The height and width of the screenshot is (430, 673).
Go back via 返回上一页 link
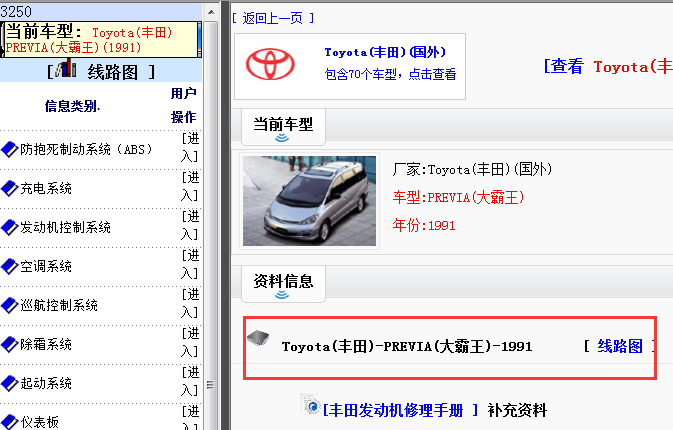[x=273, y=18]
